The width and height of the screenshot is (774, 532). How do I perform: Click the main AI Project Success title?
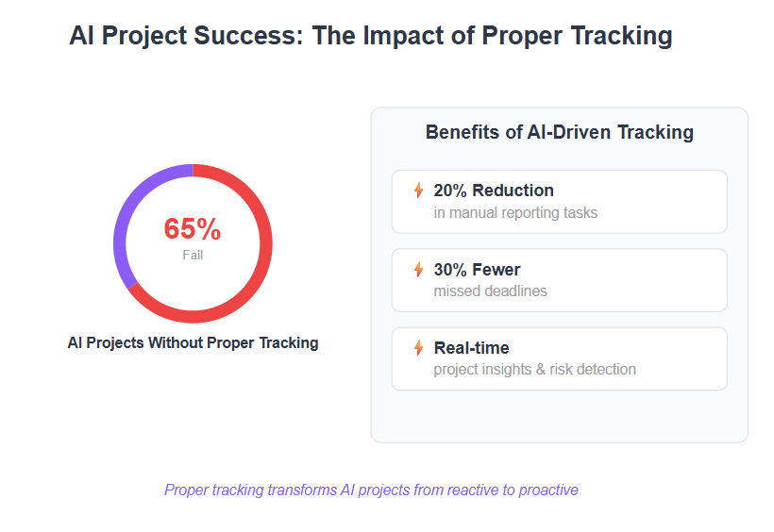point(371,36)
